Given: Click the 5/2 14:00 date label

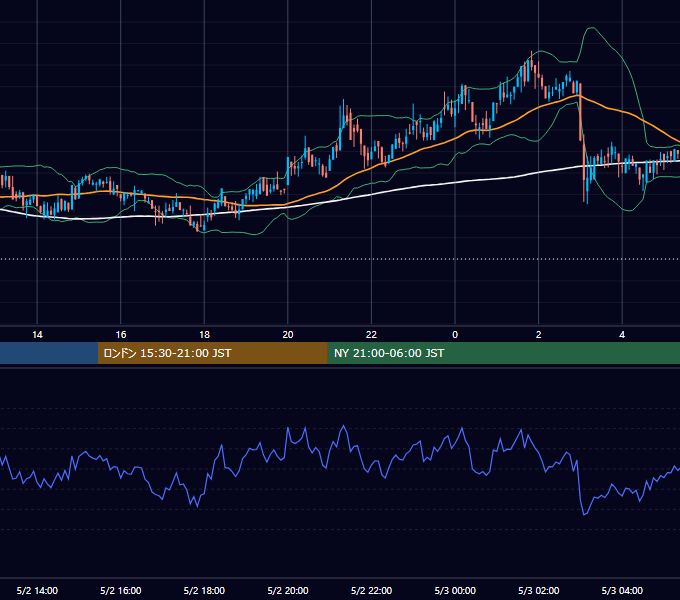Looking at the screenshot, I should (37, 590).
